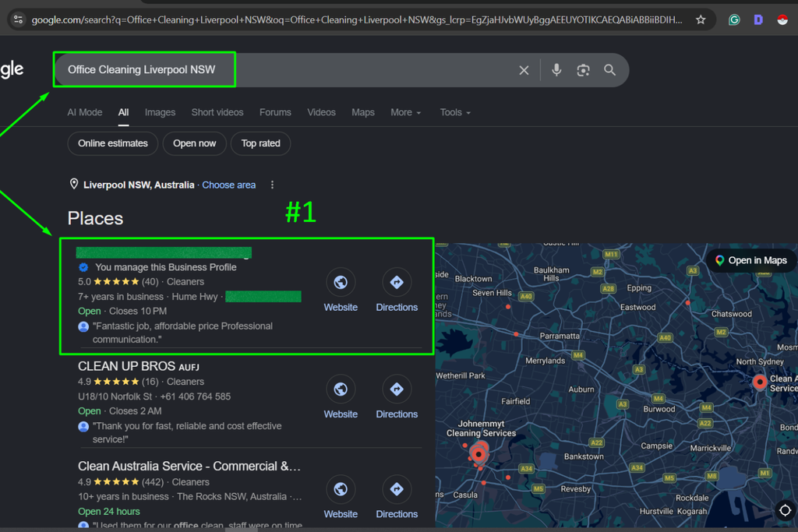Click the 'Open 24 hours' status text
The height and width of the screenshot is (532, 798).
pyautogui.click(x=109, y=512)
